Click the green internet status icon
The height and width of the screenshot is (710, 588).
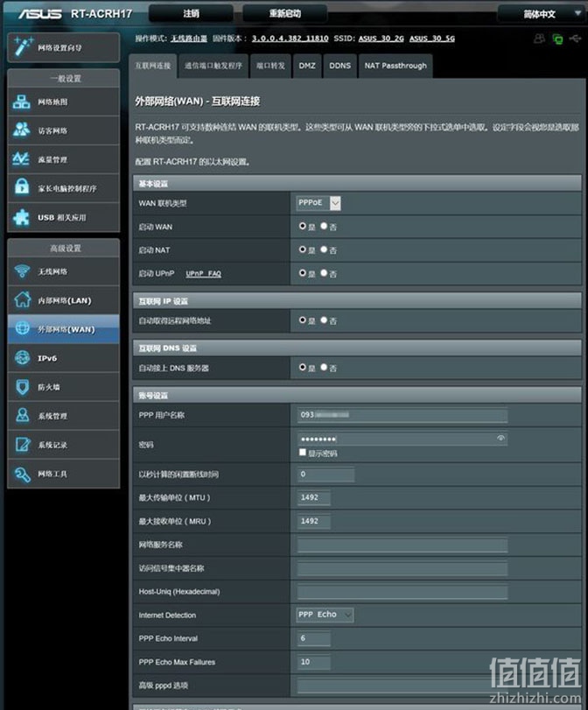pos(557,39)
